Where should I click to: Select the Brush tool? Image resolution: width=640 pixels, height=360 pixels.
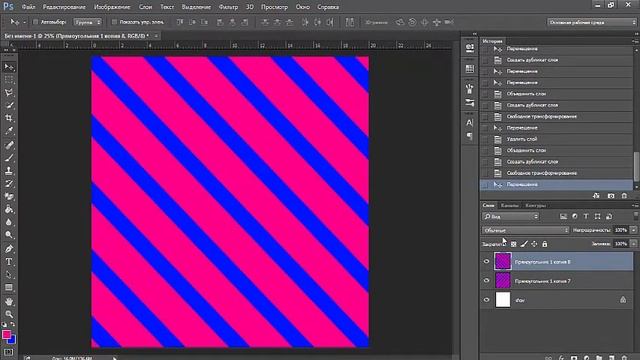tap(9, 158)
